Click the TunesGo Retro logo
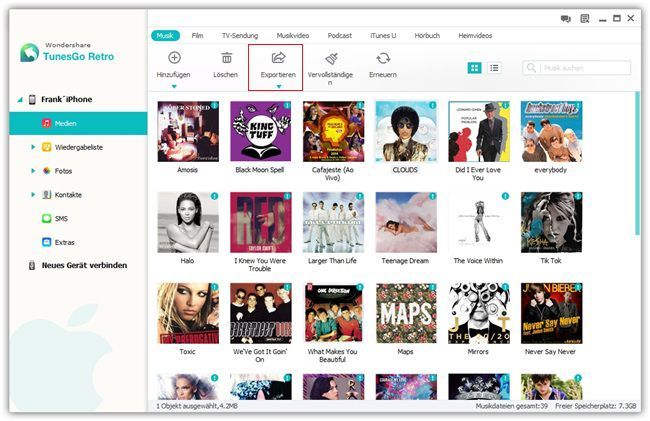650x421 pixels. tap(29, 53)
